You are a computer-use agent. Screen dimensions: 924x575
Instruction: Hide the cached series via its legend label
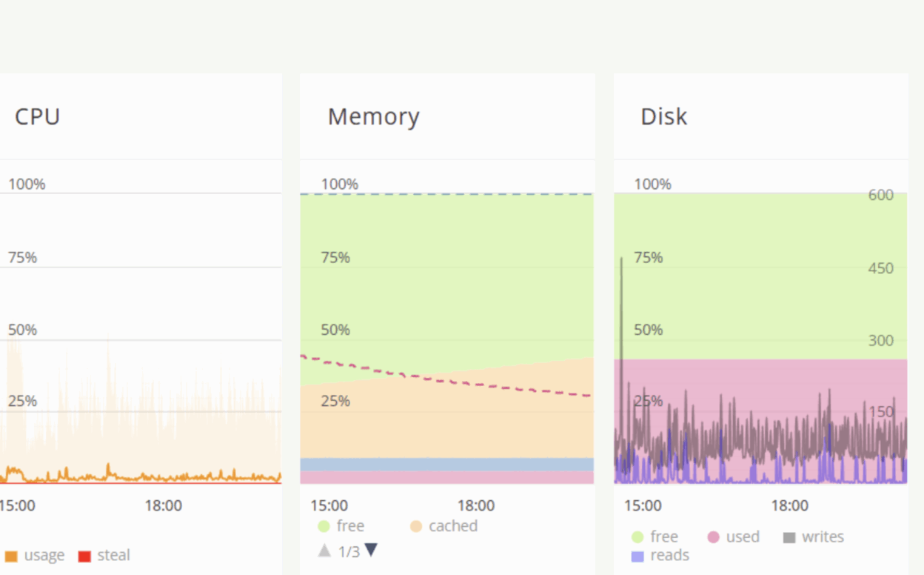tap(453, 526)
